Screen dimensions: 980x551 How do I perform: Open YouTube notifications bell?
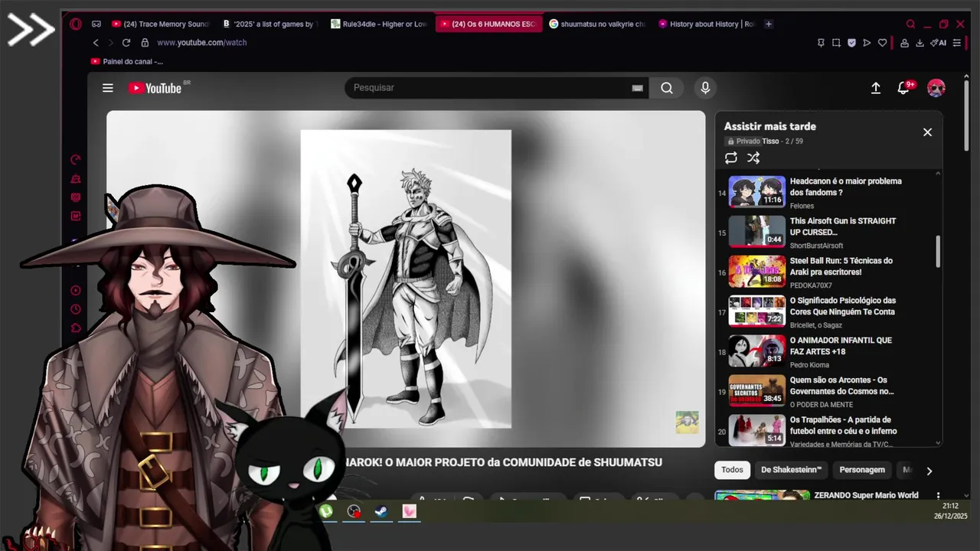[903, 88]
